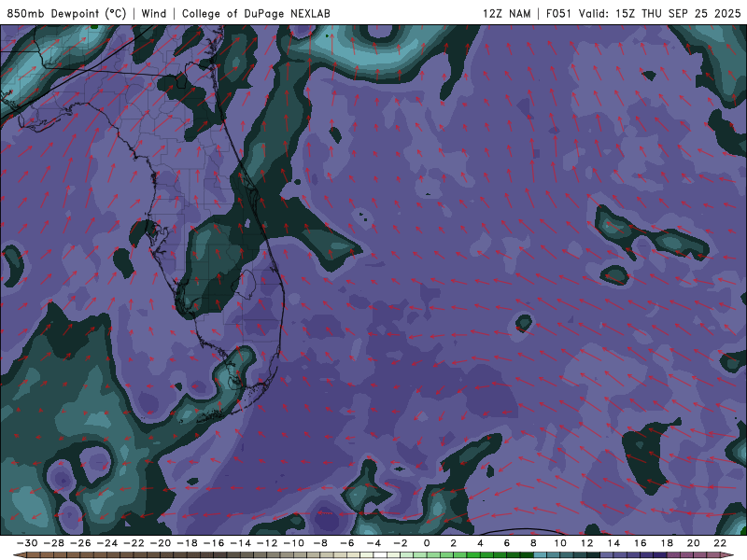Click the -26 value on the color scale
Image resolution: width=747 pixels, height=560 pixels.
(x=80, y=543)
